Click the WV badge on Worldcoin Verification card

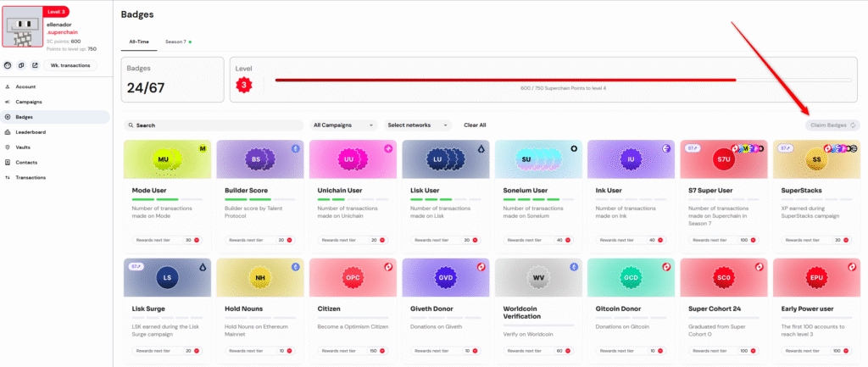coord(538,277)
